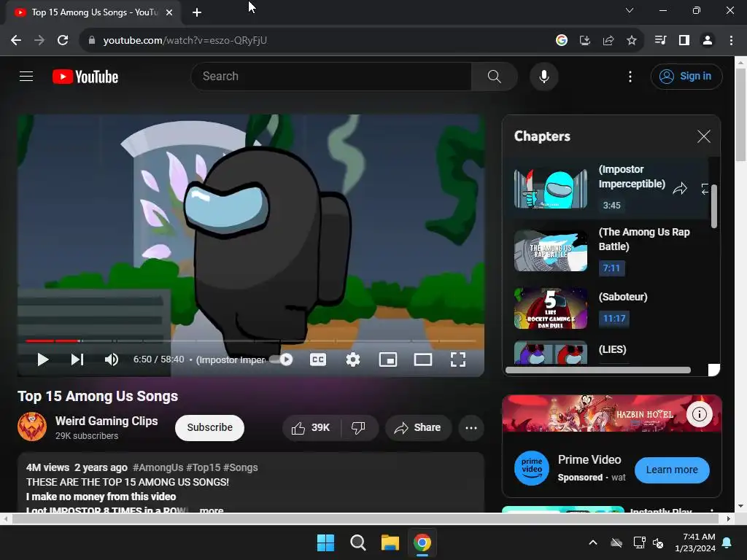The image size is (747, 560).
Task: Select the Impostor Imperceptible chapter thumbnail
Action: tap(551, 189)
